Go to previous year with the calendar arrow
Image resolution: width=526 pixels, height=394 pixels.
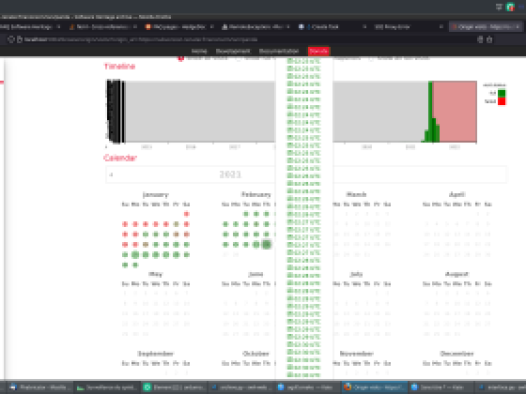pyautogui.click(x=111, y=175)
